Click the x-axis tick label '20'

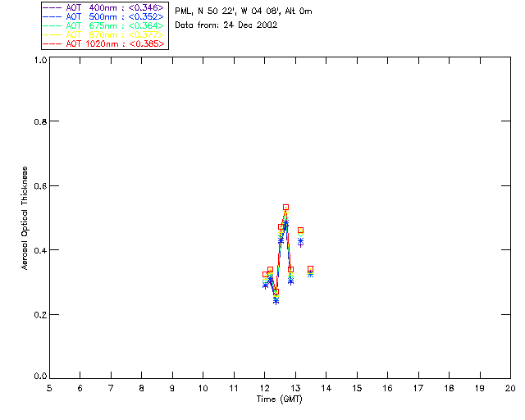coord(510,388)
